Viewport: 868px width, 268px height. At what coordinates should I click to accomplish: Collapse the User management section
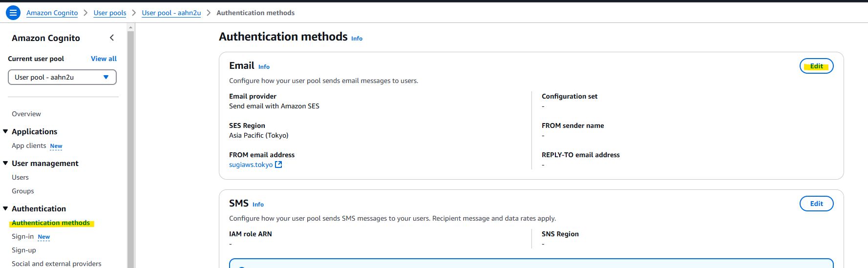point(5,163)
